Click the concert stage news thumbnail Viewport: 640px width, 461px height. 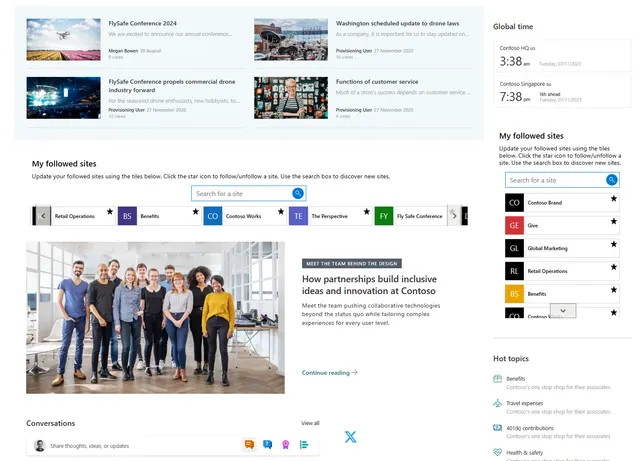(x=63, y=98)
